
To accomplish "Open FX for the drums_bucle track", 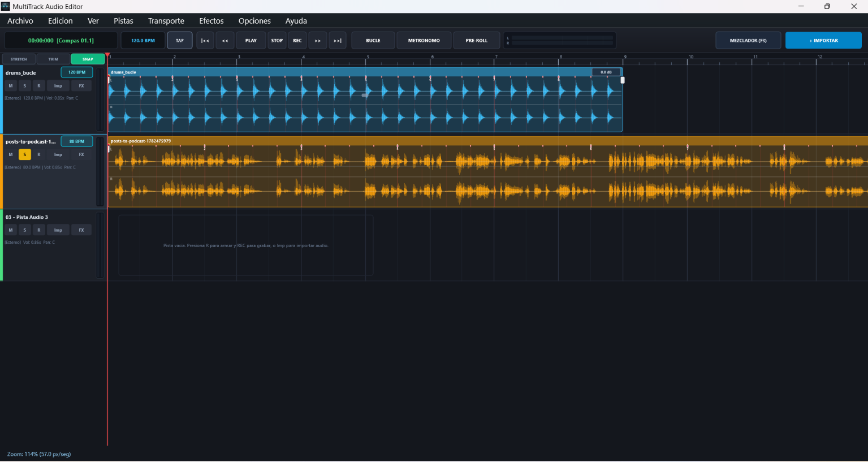I will (81, 86).
